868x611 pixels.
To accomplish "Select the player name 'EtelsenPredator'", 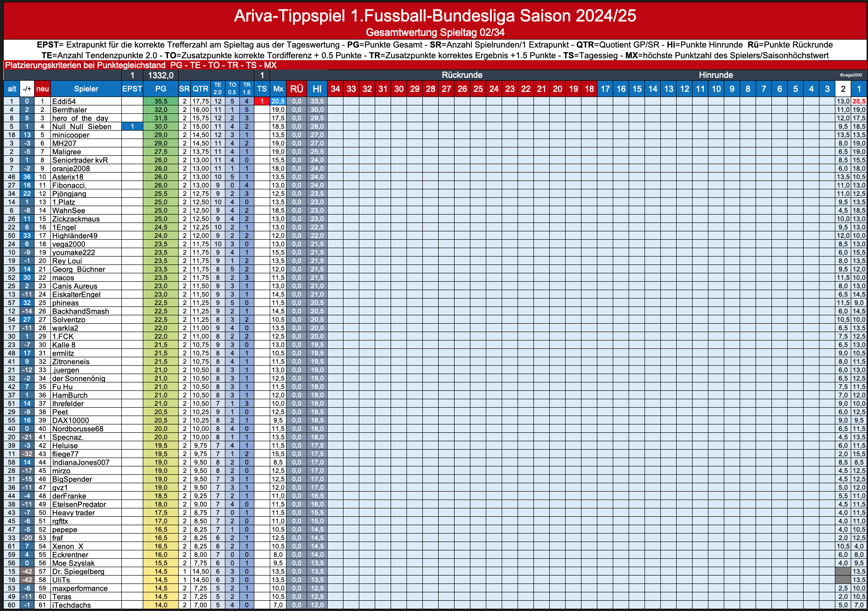I will pyautogui.click(x=79, y=504).
